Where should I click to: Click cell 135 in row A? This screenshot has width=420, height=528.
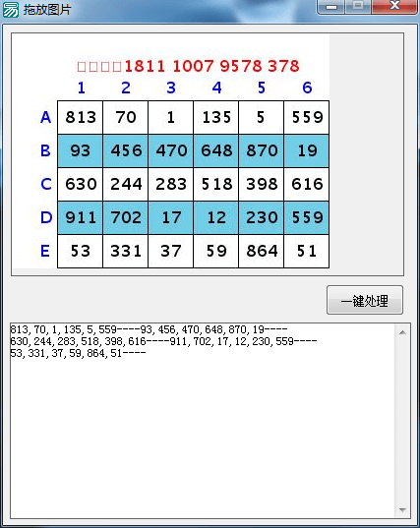tap(215, 117)
